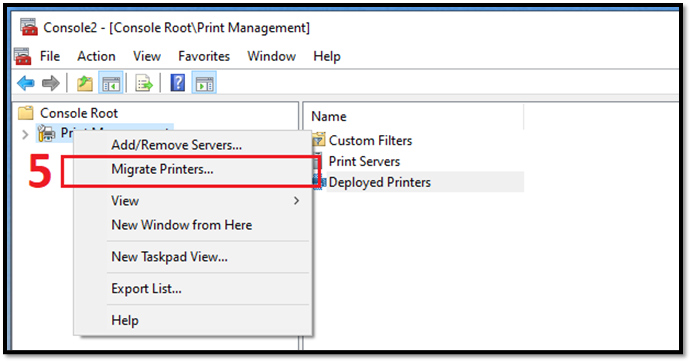The height and width of the screenshot is (363, 692).
Task: Expand the Print Management tree node
Action: click(x=25, y=134)
